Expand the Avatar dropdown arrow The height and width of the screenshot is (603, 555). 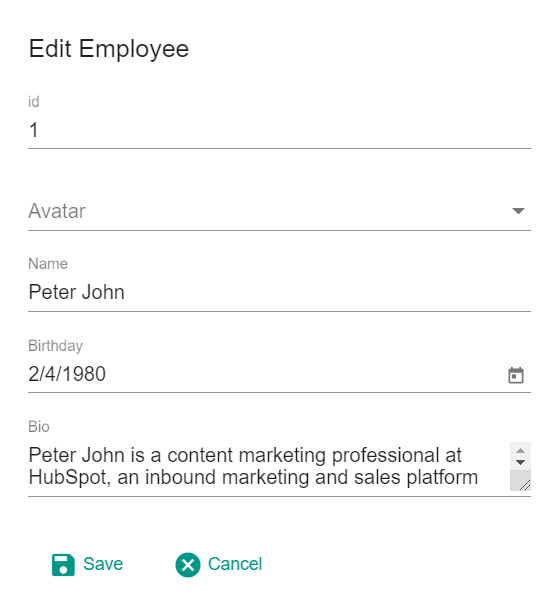click(x=518, y=211)
